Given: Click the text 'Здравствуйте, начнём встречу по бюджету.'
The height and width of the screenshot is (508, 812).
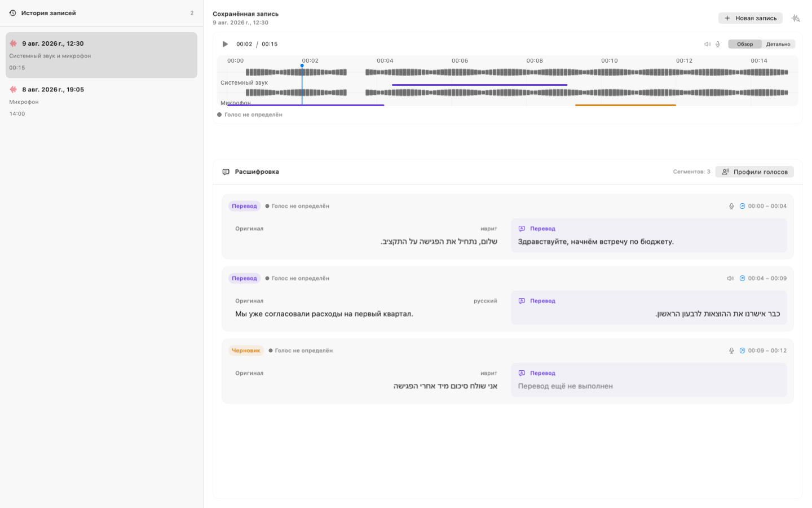Looking at the screenshot, I should tap(595, 242).
